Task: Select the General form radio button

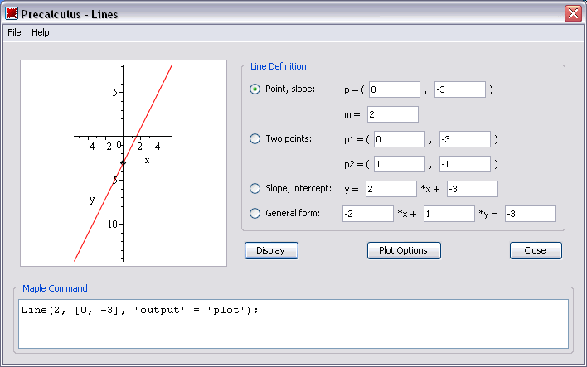Action: 255,213
